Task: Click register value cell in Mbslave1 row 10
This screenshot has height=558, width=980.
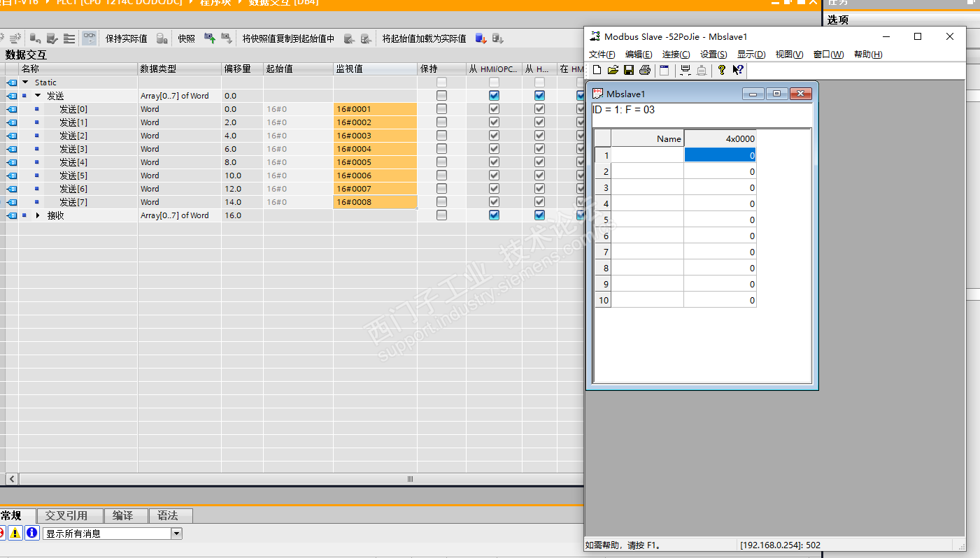Action: (720, 300)
